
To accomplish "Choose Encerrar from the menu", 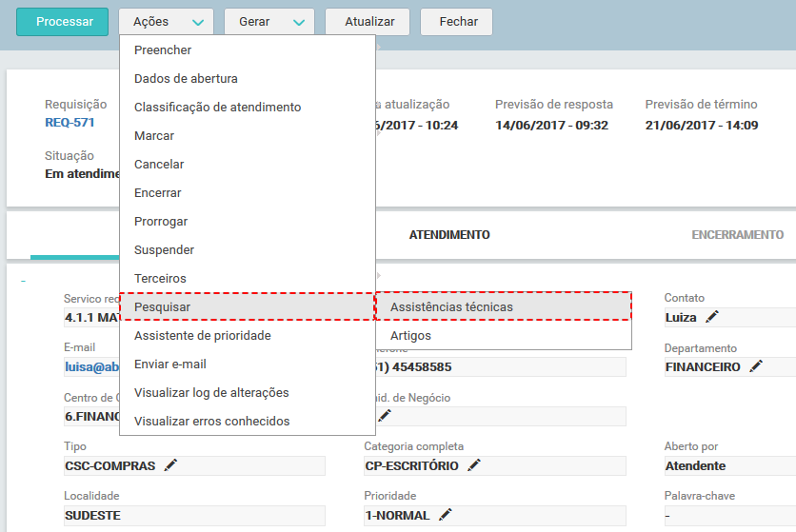I will pos(248,193).
